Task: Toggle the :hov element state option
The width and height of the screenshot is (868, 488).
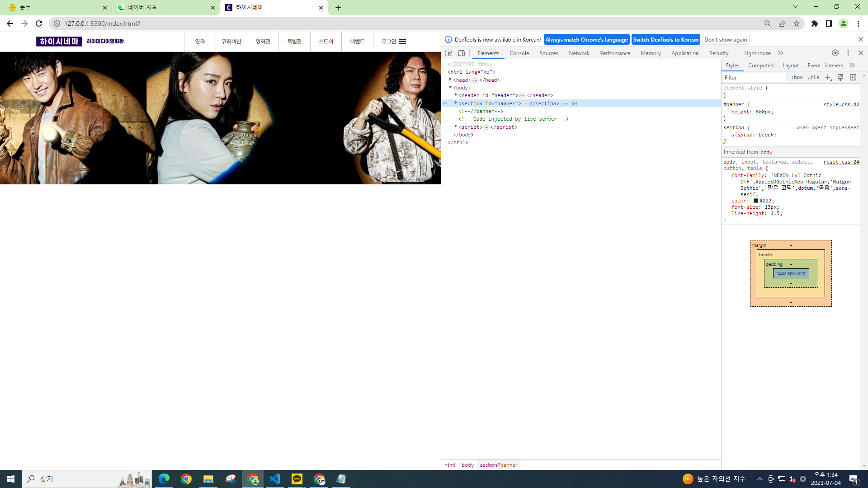Action: click(x=797, y=78)
